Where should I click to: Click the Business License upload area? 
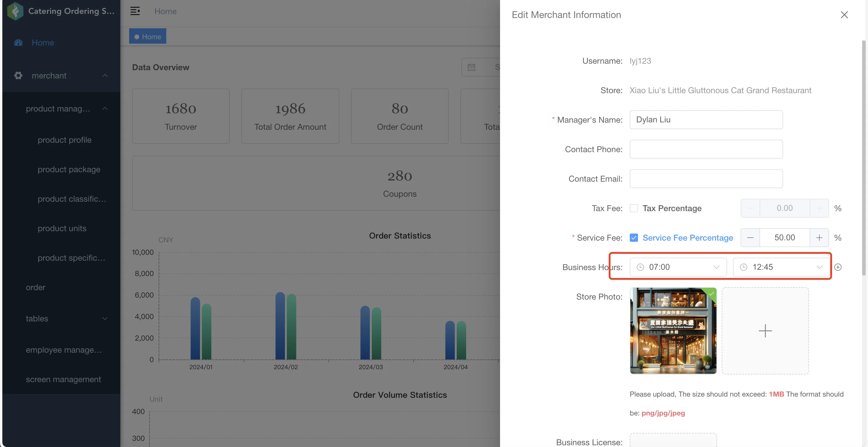click(673, 440)
